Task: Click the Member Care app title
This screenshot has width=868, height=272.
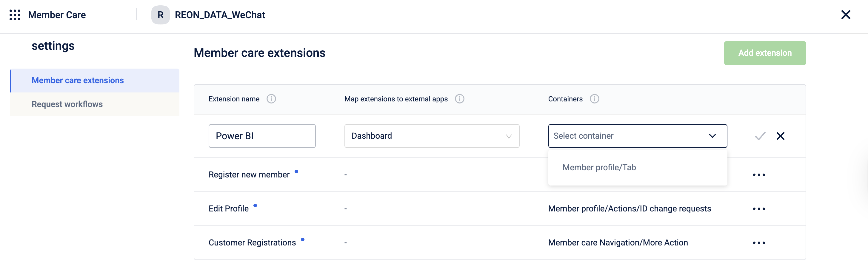Action: [x=57, y=15]
